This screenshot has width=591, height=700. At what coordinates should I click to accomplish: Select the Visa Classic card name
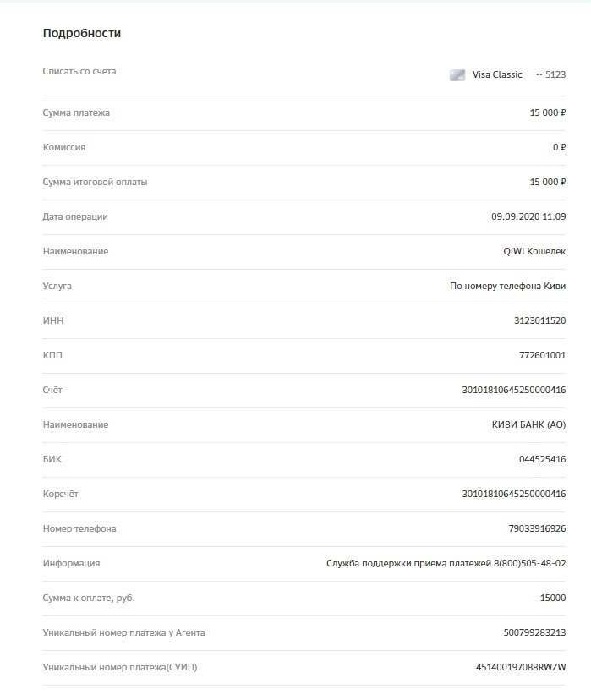tap(497, 75)
